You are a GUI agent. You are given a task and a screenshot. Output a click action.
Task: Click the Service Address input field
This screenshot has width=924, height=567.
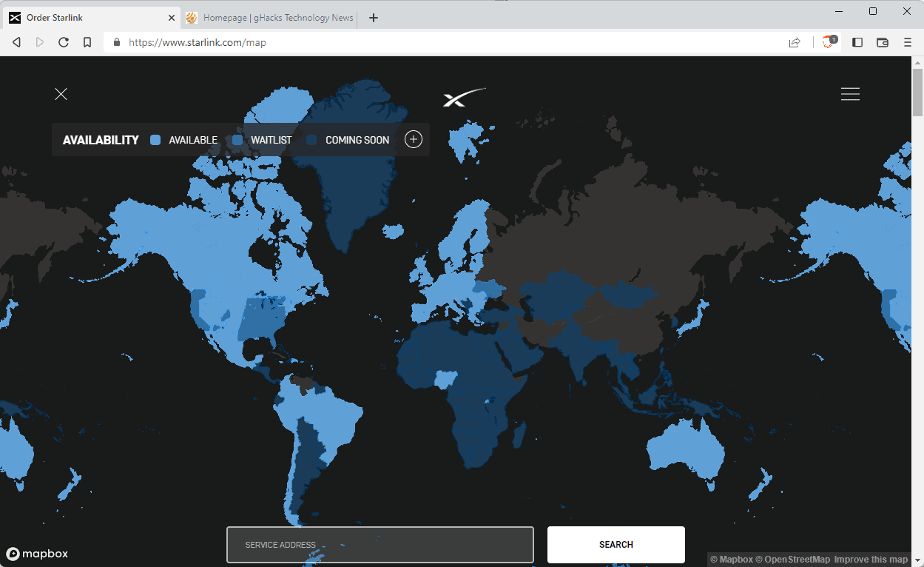click(380, 544)
